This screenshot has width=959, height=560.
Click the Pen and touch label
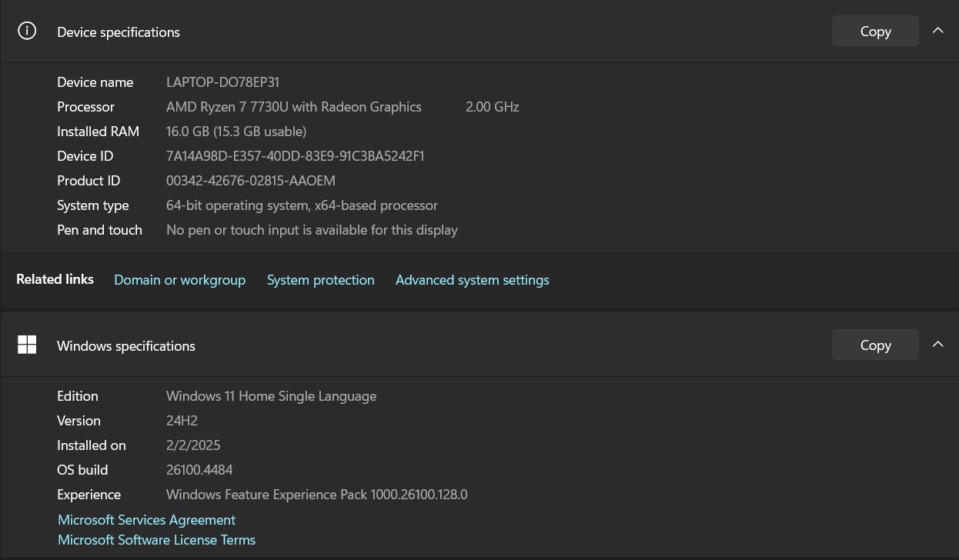99,230
